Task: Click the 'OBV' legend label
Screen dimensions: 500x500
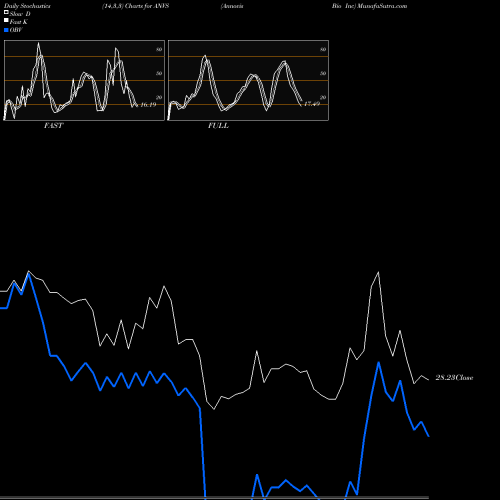Action: tap(16, 30)
